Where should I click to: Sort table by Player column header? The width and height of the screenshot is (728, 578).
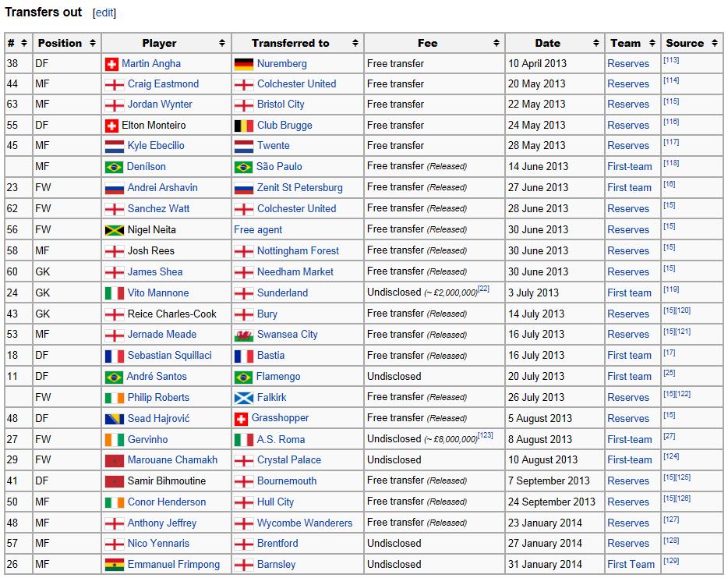point(159,44)
